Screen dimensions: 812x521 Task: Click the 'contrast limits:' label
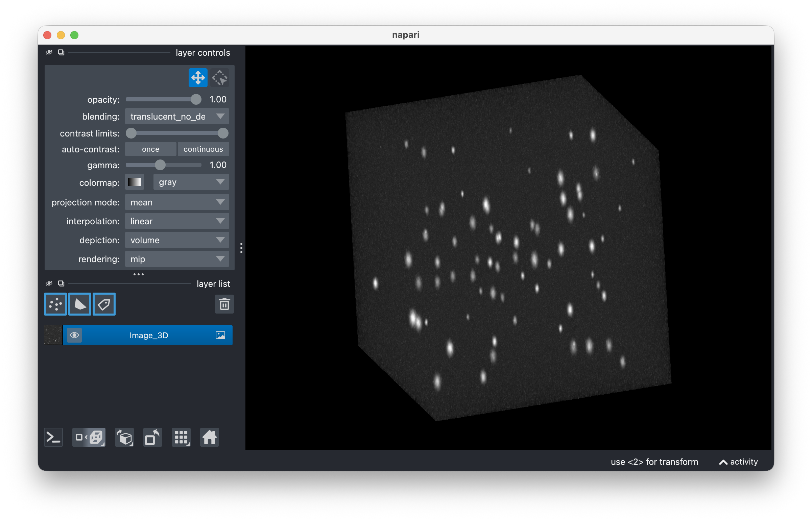click(90, 133)
